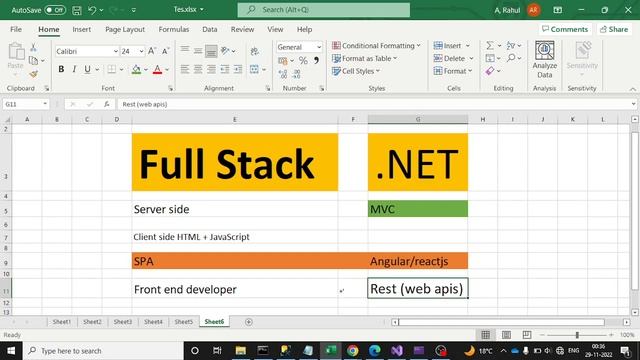Click the Insert Function fx icon

pos(107,104)
